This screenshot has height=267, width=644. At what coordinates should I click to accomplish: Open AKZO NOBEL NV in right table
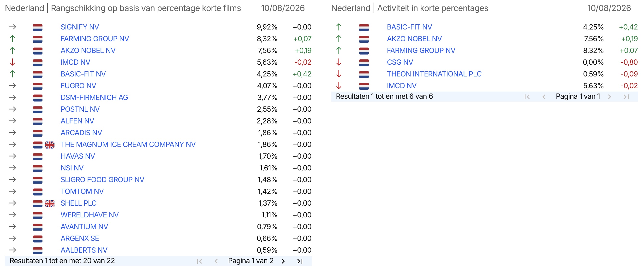(x=414, y=39)
